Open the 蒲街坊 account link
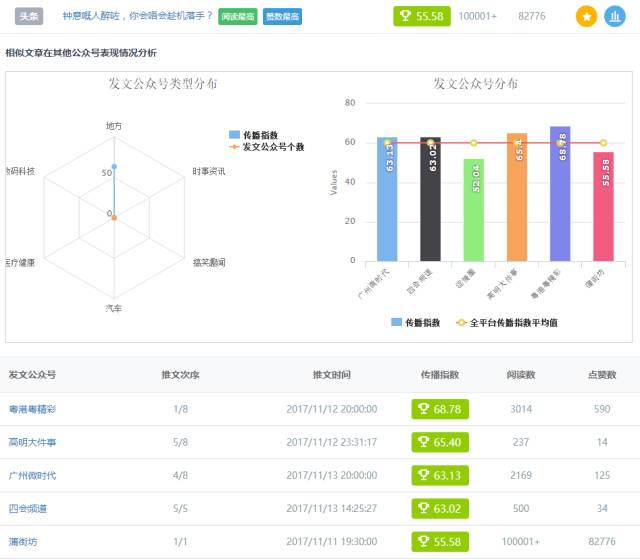The image size is (640, 560). [23, 542]
